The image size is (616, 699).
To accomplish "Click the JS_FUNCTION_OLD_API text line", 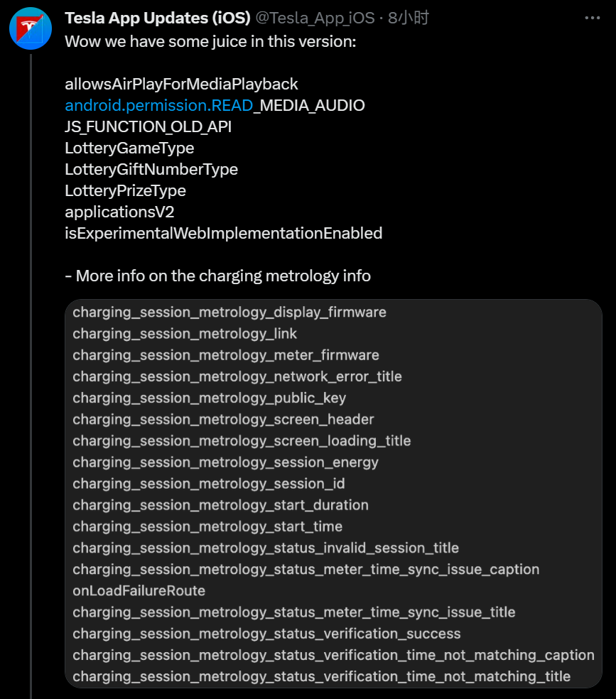I will click(x=148, y=127).
